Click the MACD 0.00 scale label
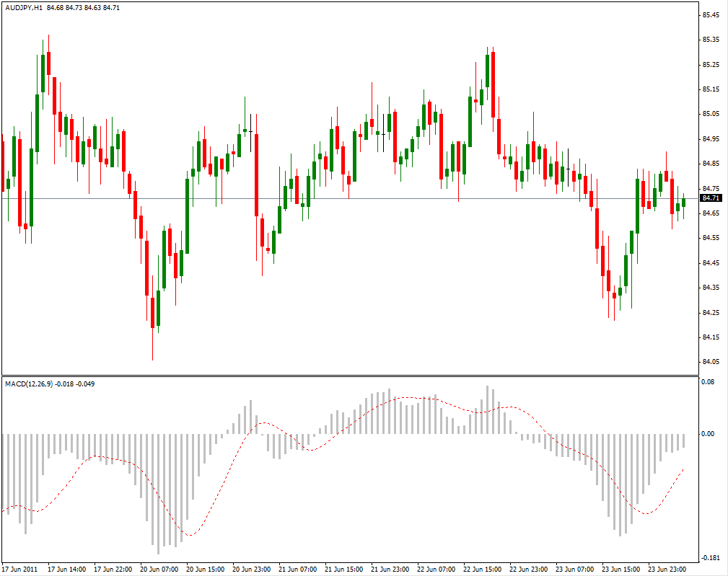Screen dimensions: 728x576 [x=708, y=434]
